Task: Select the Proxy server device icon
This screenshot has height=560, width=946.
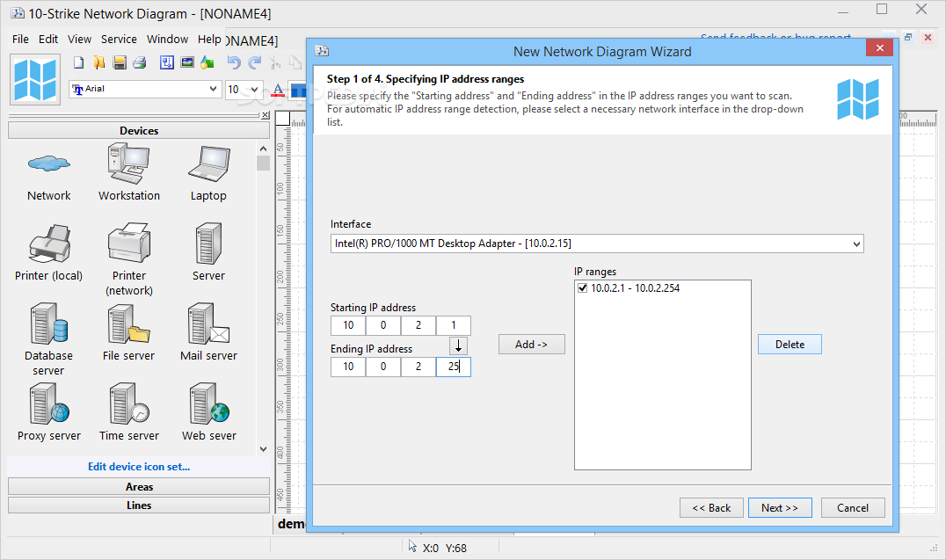Action: pos(49,404)
